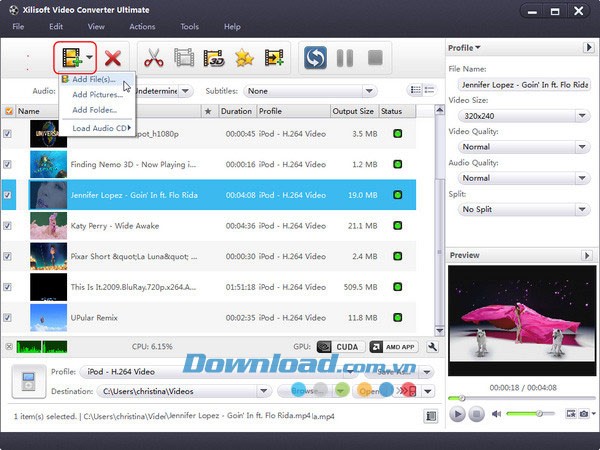Click the 3D conversion icon
This screenshot has height=450, width=600.
(214, 58)
